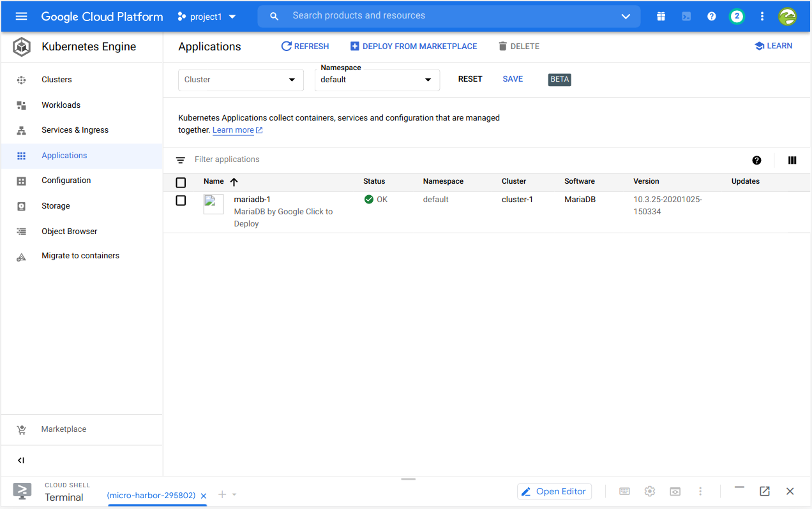Open the help question mark in header

[711, 17]
